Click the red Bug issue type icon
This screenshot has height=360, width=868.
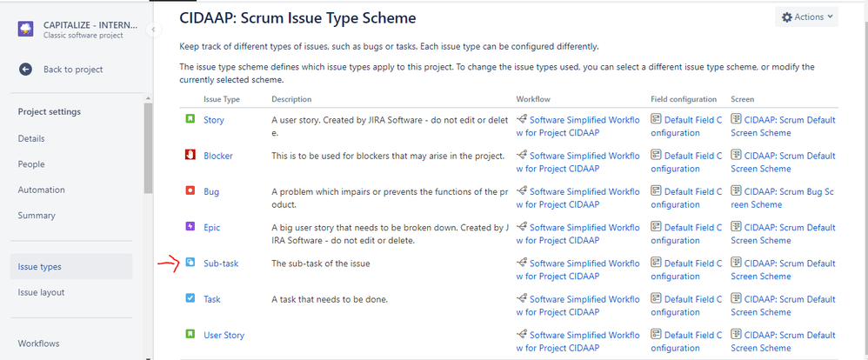tap(190, 191)
